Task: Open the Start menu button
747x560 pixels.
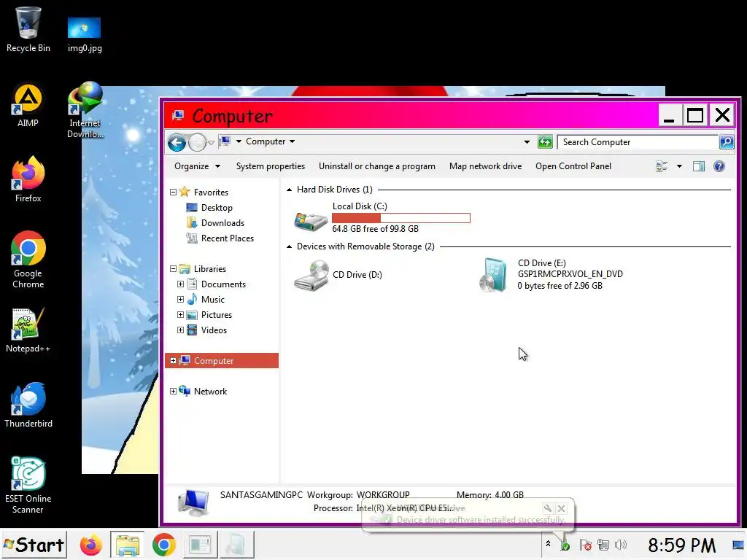Action: [x=34, y=545]
